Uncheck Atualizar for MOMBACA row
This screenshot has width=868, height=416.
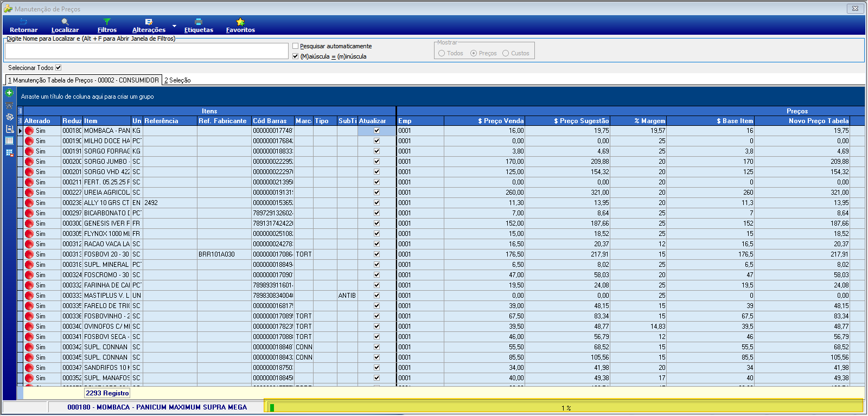click(376, 131)
